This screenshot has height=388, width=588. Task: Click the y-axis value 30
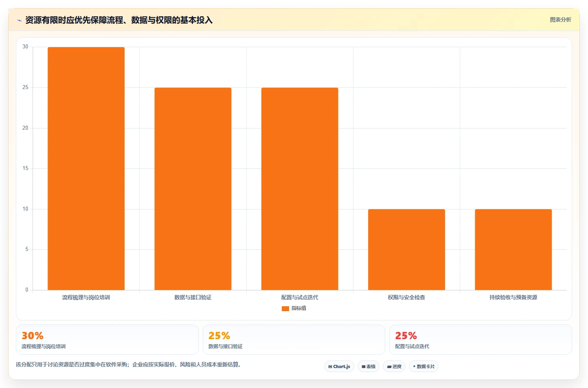coord(25,47)
